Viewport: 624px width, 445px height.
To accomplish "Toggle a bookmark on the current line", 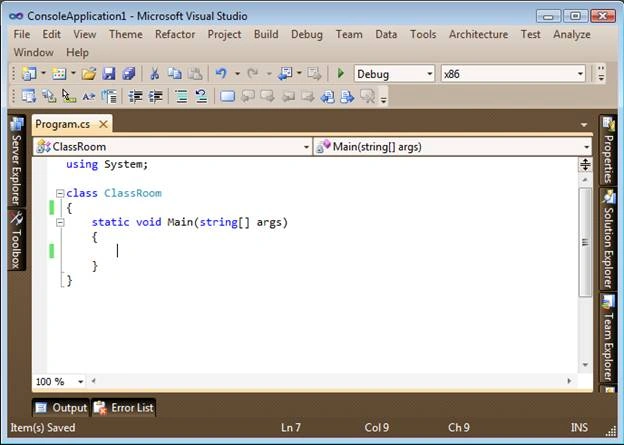I will [227, 96].
